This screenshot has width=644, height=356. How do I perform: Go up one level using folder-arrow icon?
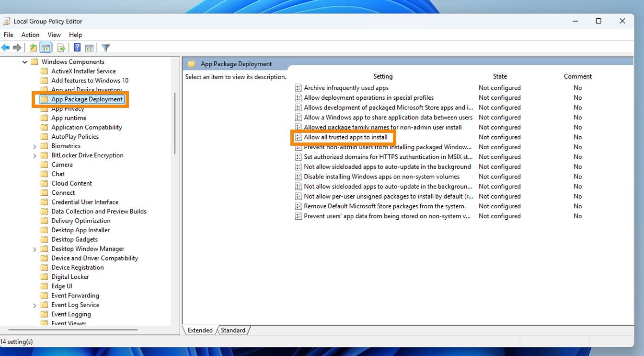click(x=33, y=47)
